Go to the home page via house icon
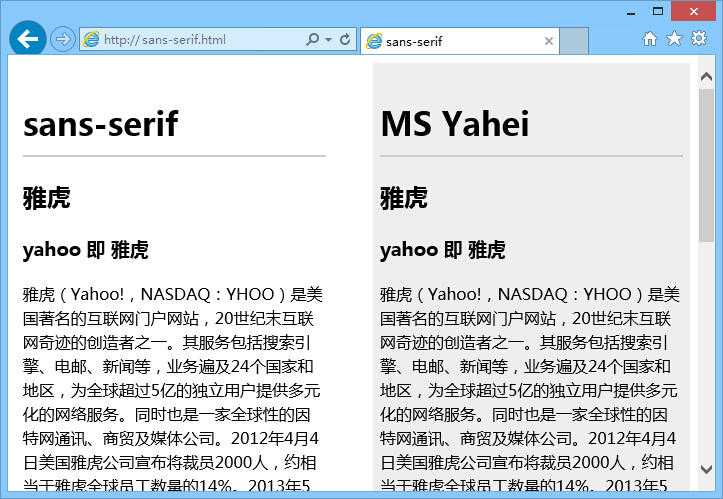The width and height of the screenshot is (723, 499). click(650, 39)
